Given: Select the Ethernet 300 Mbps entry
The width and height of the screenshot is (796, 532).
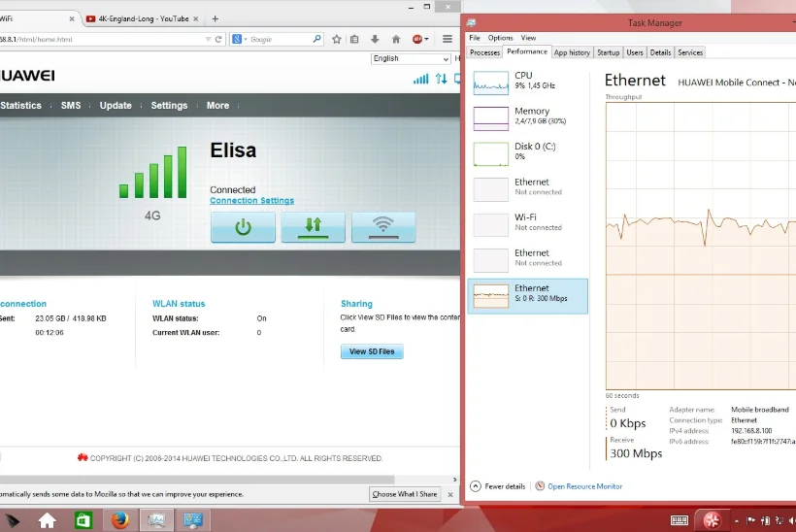Looking at the screenshot, I should (x=528, y=296).
